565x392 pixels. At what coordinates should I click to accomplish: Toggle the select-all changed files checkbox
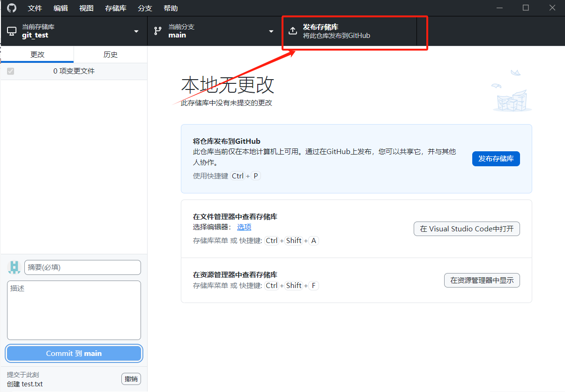pos(10,71)
